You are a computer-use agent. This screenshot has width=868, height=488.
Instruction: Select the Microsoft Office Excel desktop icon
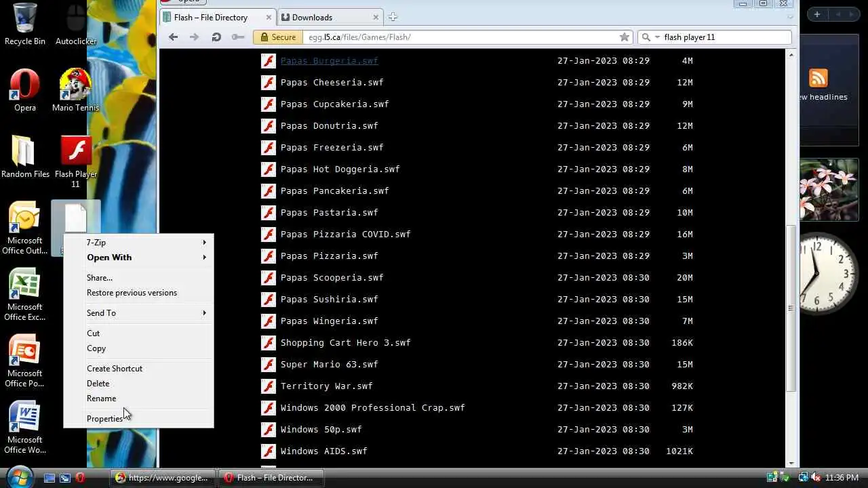[x=25, y=294]
